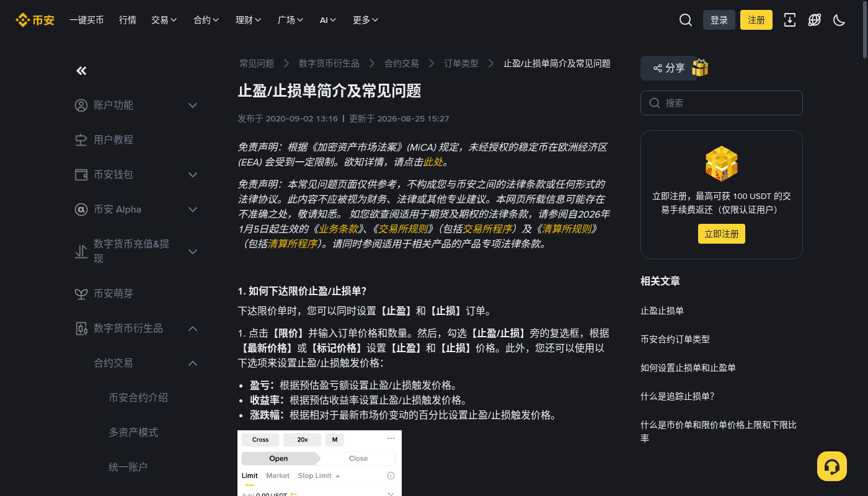Select 多资产模式 in sidebar
This screenshot has width=868, height=496.
pyautogui.click(x=133, y=433)
